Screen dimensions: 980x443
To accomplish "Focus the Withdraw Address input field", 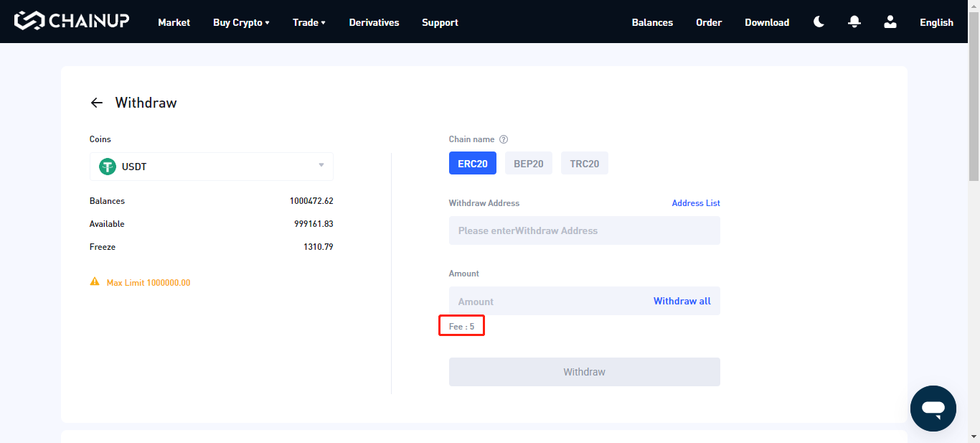I will pyautogui.click(x=584, y=230).
